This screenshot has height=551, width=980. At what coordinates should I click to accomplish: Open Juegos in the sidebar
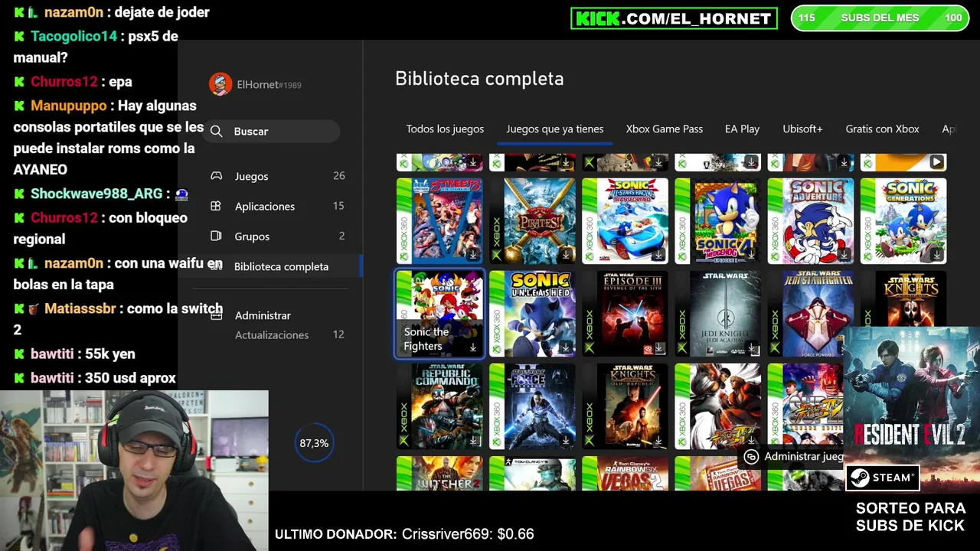[277, 176]
